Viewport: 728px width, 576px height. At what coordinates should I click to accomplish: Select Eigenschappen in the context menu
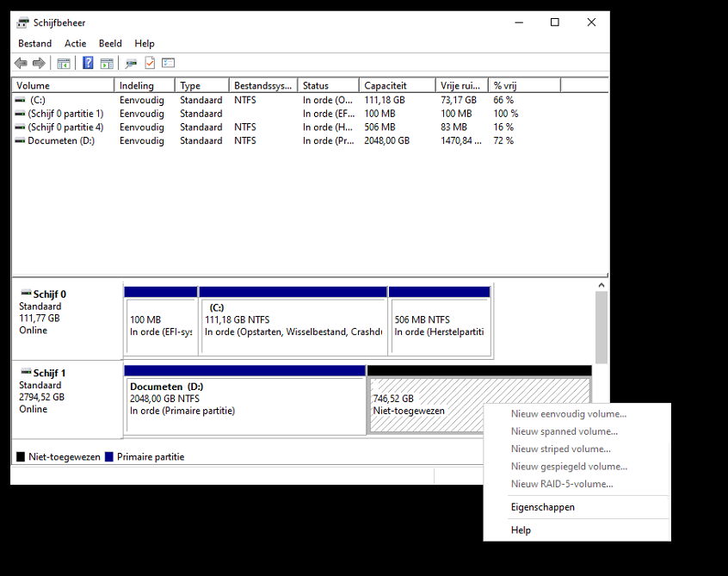point(542,507)
